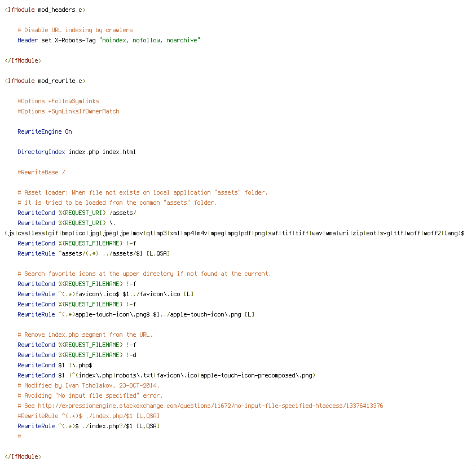Click the #Options +FollowSymlinks comment

tap(58, 101)
